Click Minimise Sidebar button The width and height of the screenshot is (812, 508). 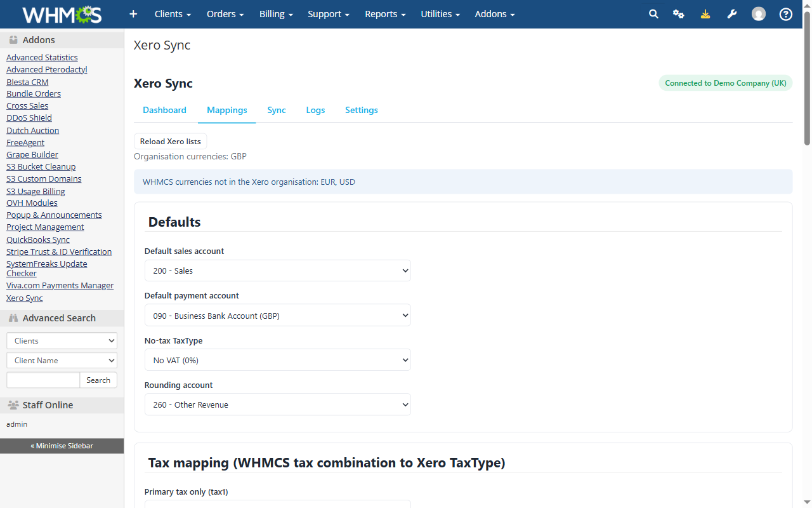click(62, 446)
